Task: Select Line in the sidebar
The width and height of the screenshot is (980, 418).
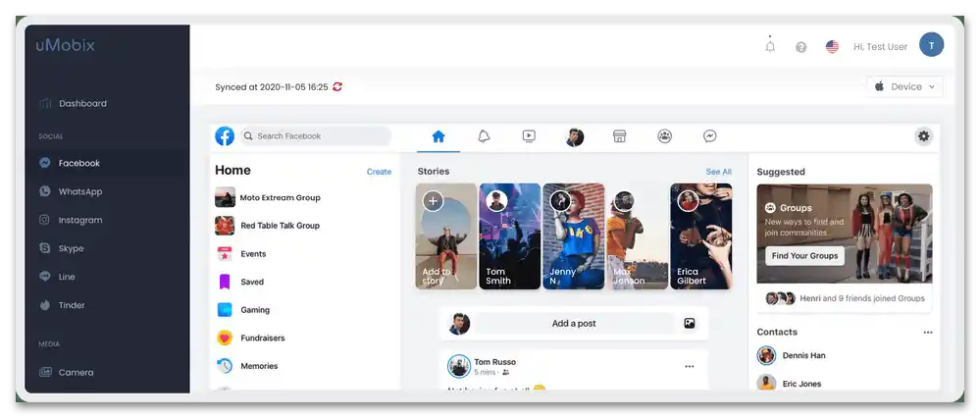Action: tap(67, 277)
